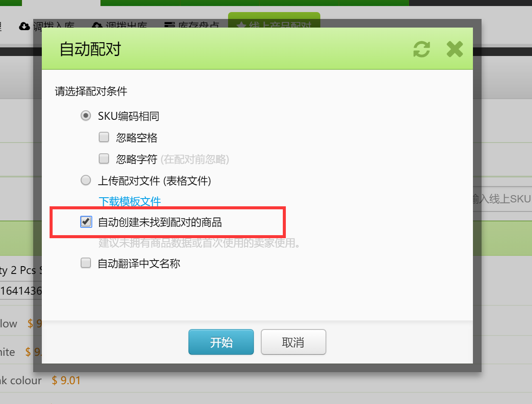Select the SKU编码相同 radio option

click(86, 116)
